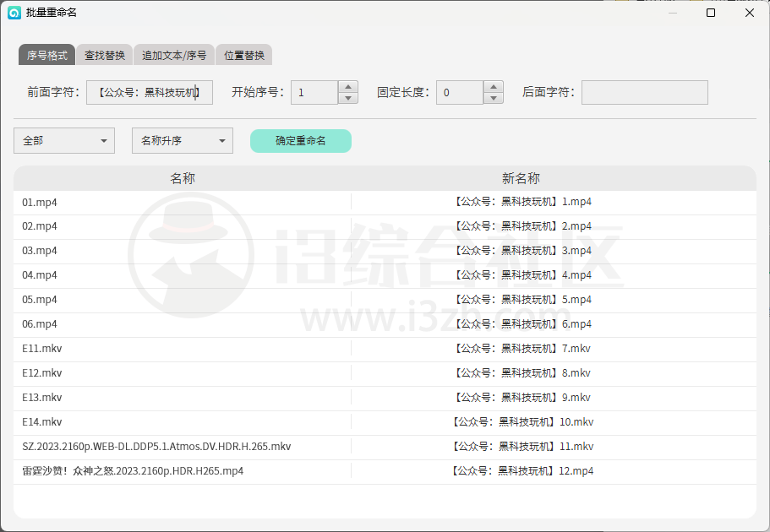Click new name ending in 12.mp4

(x=522, y=471)
